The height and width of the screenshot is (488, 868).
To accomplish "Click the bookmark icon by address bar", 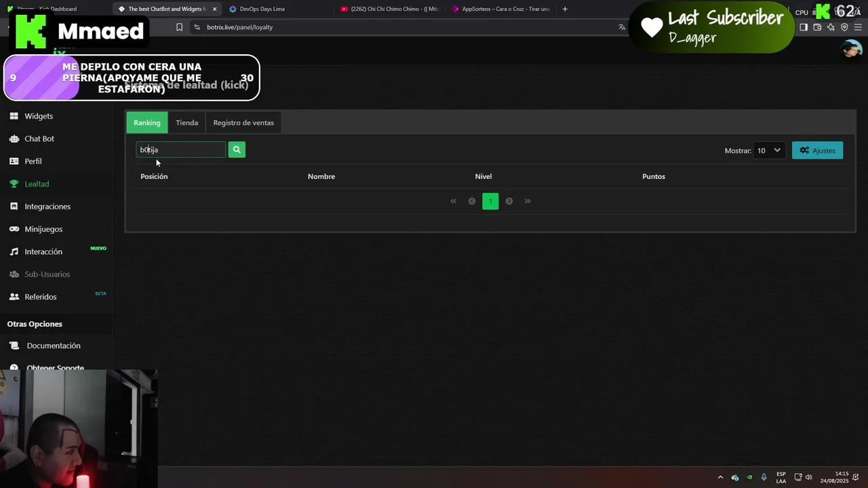I will coord(179,27).
